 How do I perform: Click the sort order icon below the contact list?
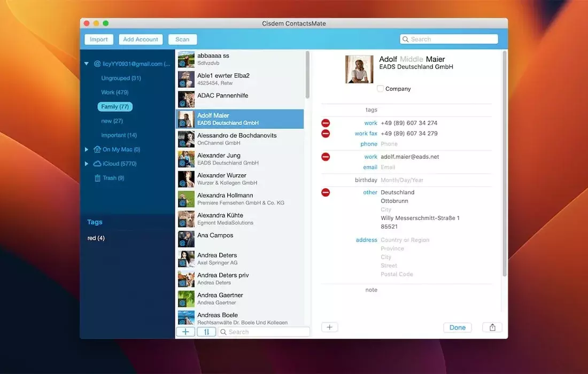(206, 332)
